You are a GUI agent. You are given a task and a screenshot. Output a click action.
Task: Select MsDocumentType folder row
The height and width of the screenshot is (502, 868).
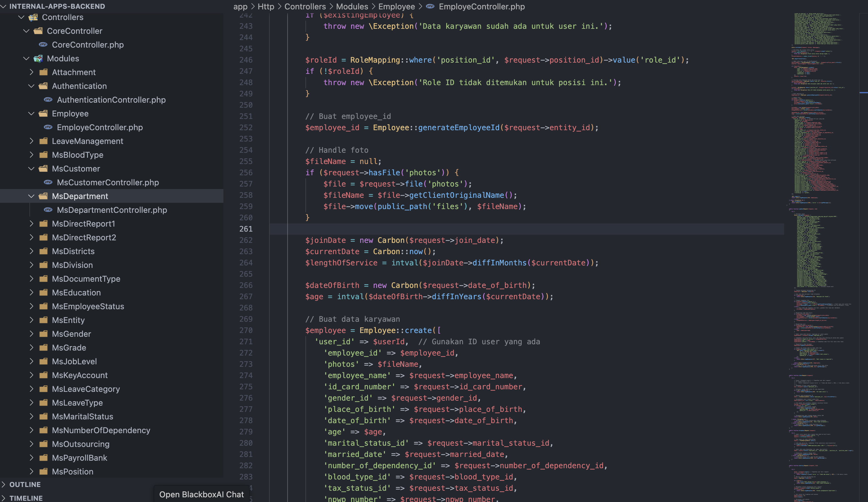click(x=112, y=279)
